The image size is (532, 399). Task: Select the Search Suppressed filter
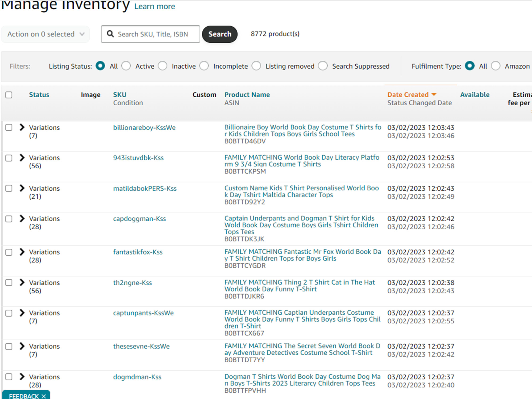323,66
